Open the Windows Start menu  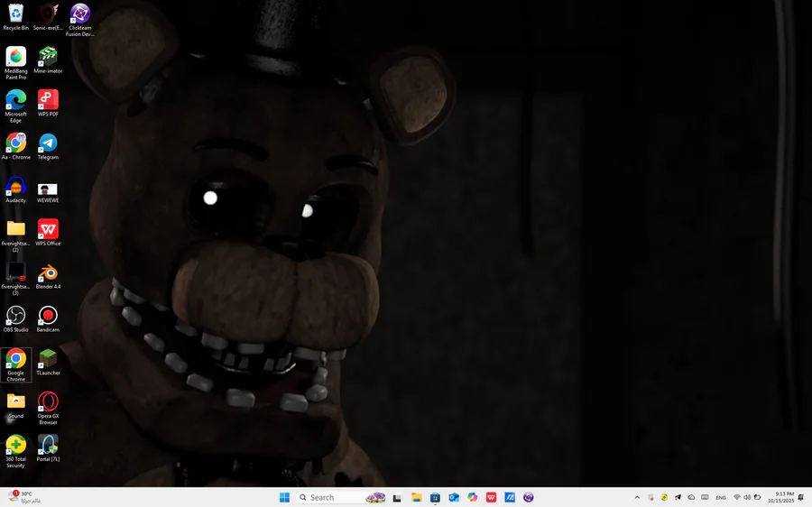284,497
